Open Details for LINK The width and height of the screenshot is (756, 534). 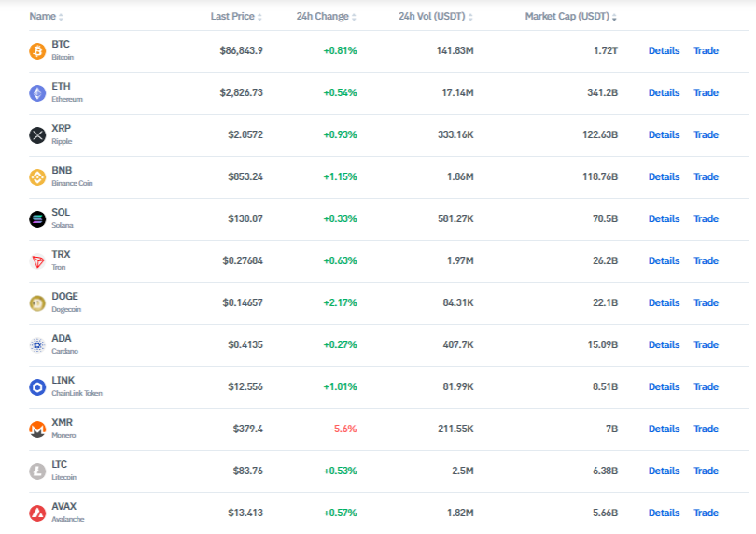tap(664, 386)
